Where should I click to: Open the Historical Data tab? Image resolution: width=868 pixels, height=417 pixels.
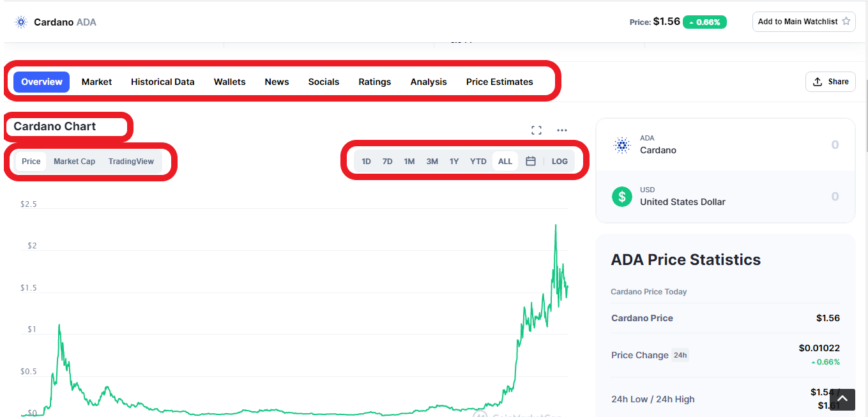163,82
